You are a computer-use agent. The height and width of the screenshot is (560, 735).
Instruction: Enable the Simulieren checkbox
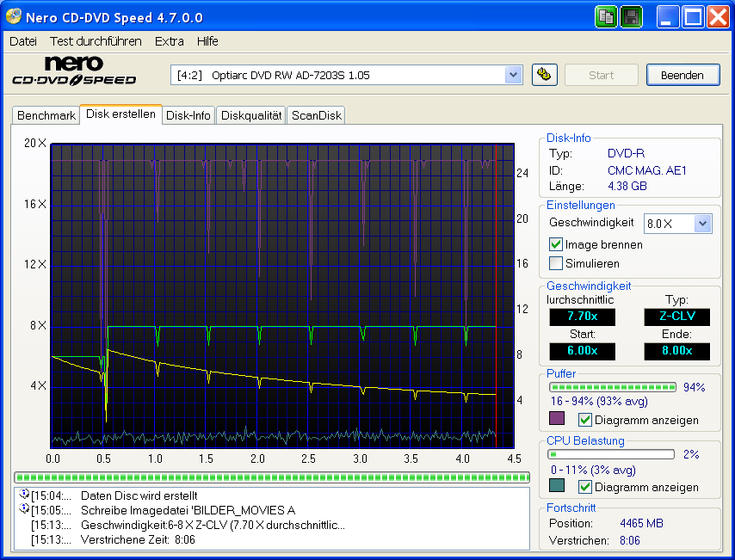(555, 263)
